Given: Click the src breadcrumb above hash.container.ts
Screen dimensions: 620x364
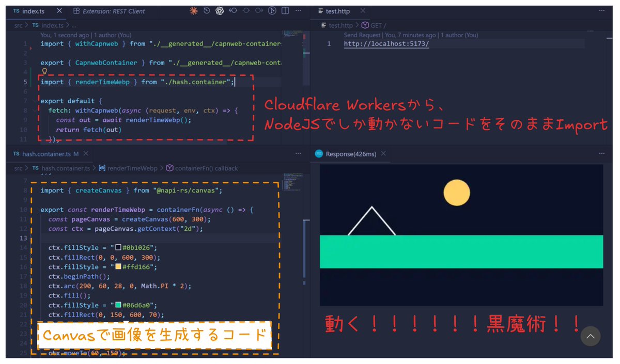Looking at the screenshot, I should 19,168.
